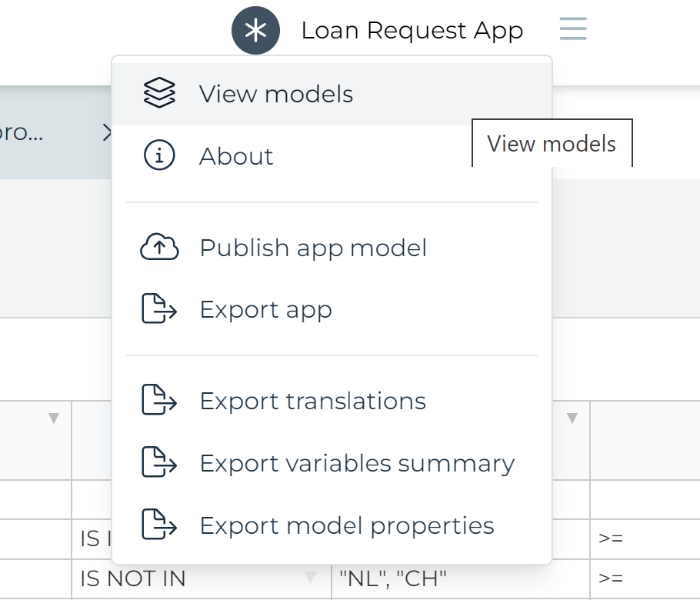Viewport: 700px width, 600px height.
Task: Click the asterisk app logo icon
Action: tap(255, 30)
